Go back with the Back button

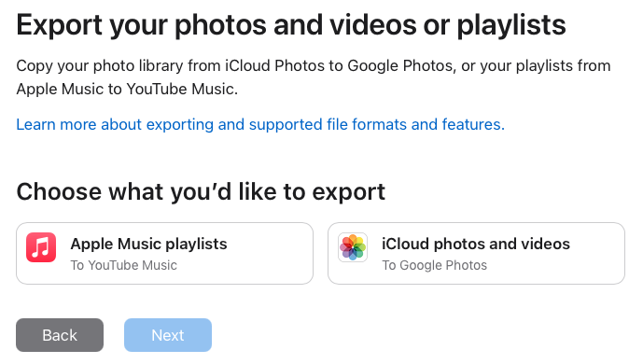coord(60,335)
